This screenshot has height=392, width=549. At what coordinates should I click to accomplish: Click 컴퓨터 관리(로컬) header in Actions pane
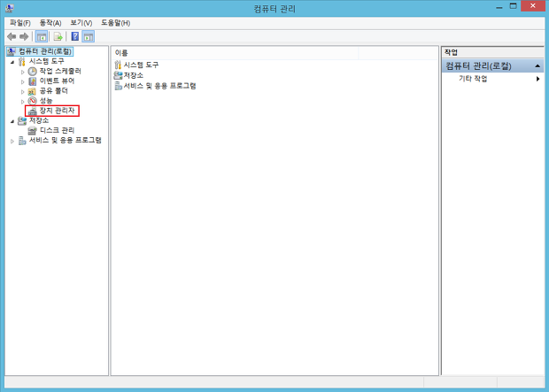coord(492,65)
